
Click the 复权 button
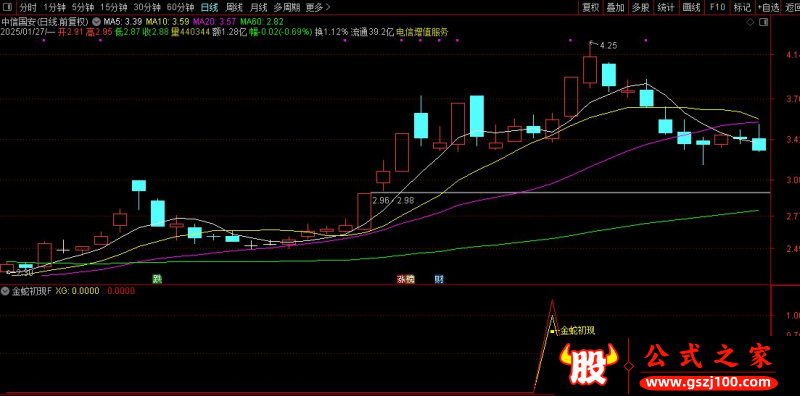coord(590,8)
